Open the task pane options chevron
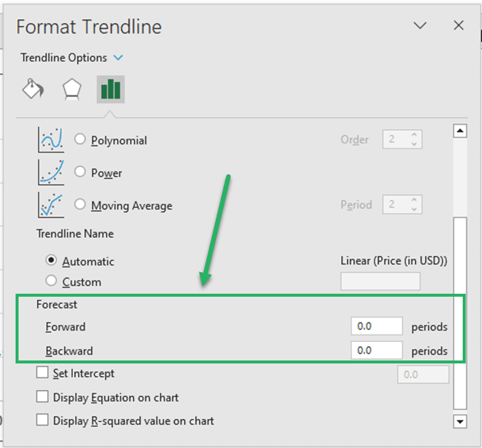This screenshot has height=448, width=482. 420,25
